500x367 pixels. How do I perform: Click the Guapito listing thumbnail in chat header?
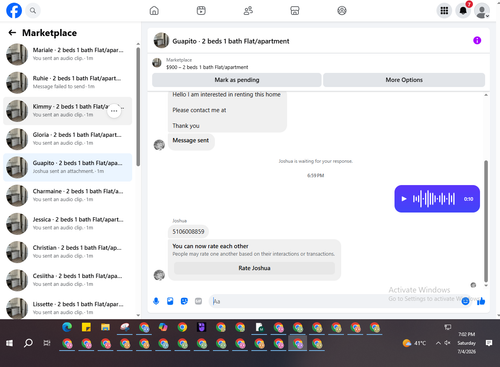pos(161,41)
